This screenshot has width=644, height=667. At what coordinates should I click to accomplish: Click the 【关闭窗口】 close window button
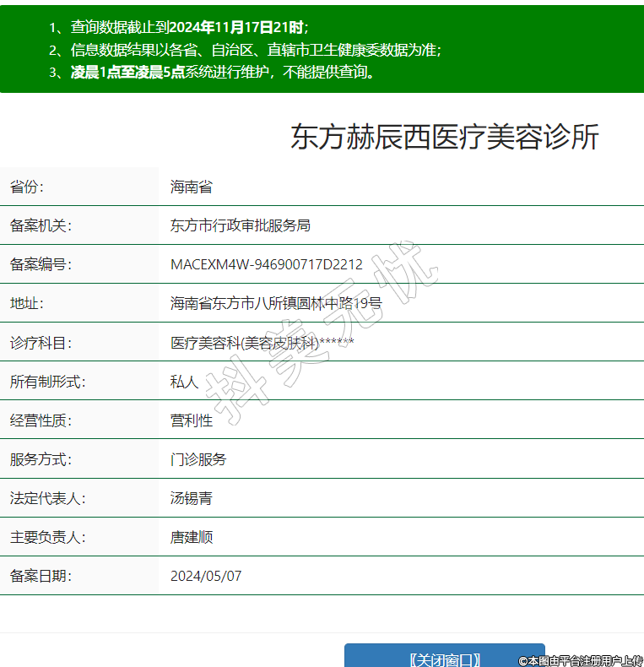(444, 658)
